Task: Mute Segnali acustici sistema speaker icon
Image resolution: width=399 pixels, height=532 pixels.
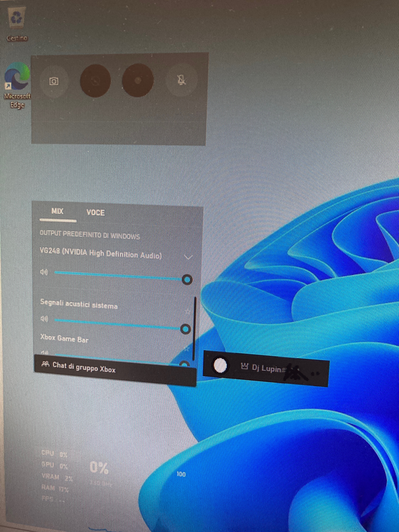Action: (x=44, y=319)
